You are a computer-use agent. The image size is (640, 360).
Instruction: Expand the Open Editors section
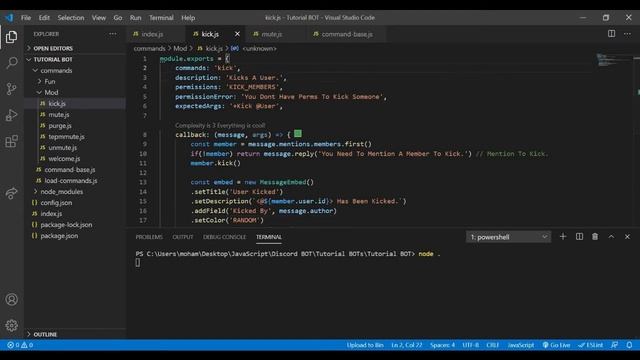pyautogui.click(x=53, y=48)
